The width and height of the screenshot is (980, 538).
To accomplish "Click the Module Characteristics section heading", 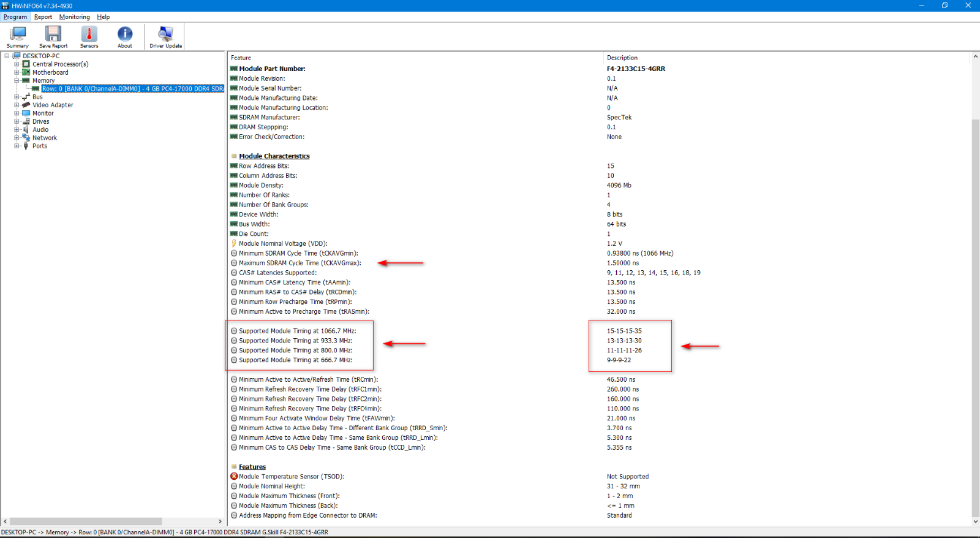I will click(x=274, y=156).
